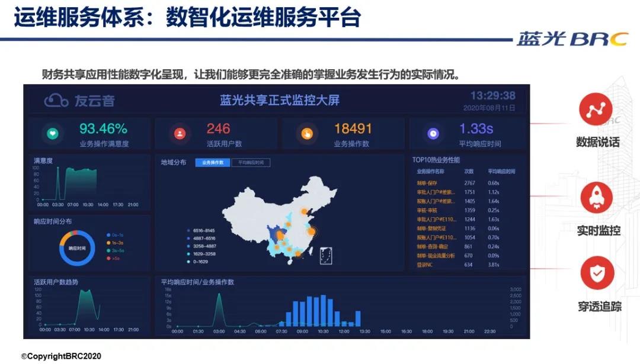Image resolution: width=640 pixels, height=364 pixels.
Task: Click the 友云音 cloud logo
Action: (56, 100)
